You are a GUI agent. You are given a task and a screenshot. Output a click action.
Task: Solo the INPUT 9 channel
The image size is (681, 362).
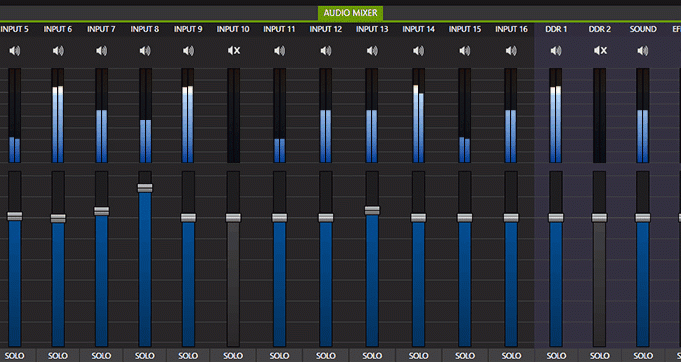(188, 355)
